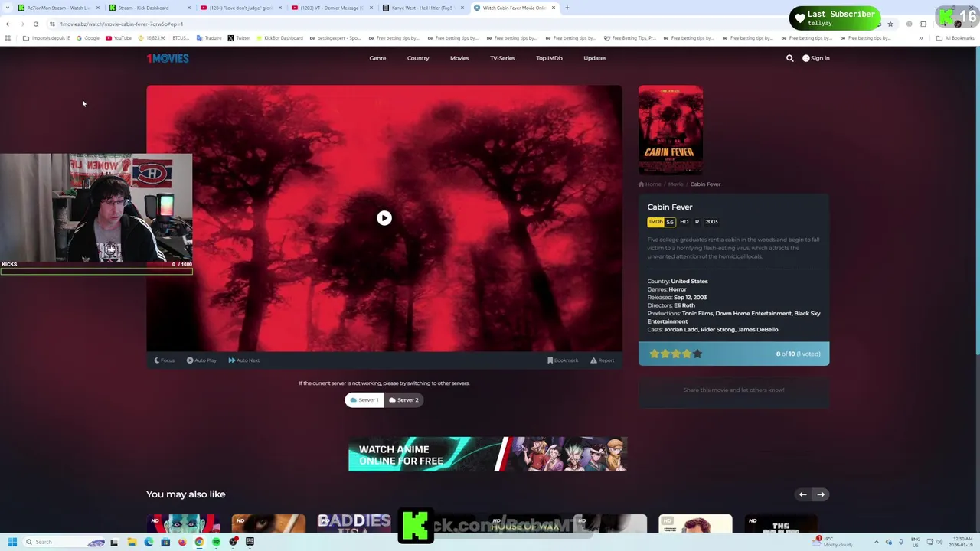Open a new browser tab
The height and width of the screenshot is (551, 980).
(x=567, y=8)
